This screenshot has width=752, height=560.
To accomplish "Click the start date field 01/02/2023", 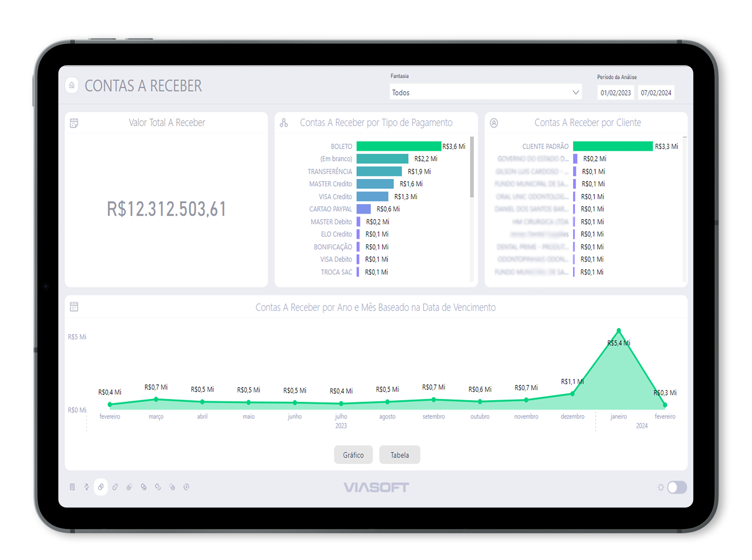I will click(616, 93).
